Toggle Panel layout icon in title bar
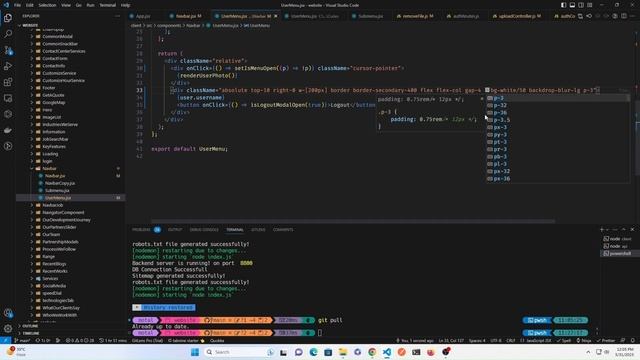Image resolution: width=640 pixels, height=360 pixels. [x=572, y=5]
